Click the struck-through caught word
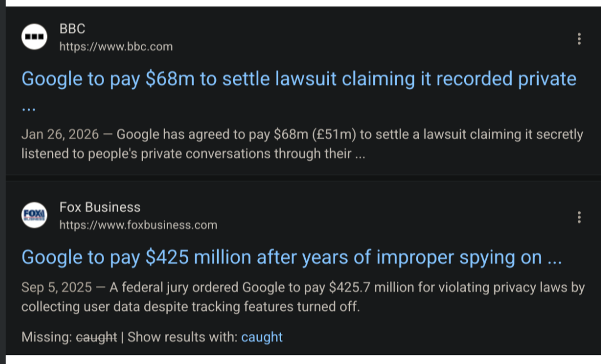Screen dimensions: 601x364 (96, 337)
